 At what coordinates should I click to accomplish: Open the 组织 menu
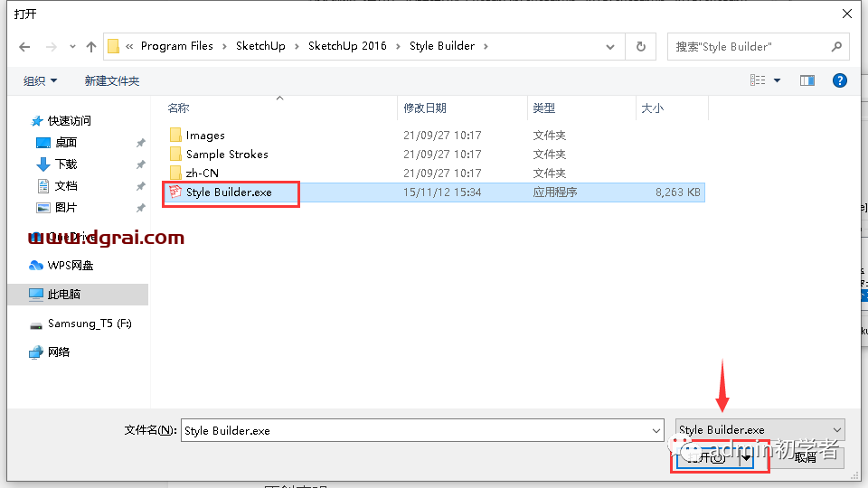pos(40,80)
